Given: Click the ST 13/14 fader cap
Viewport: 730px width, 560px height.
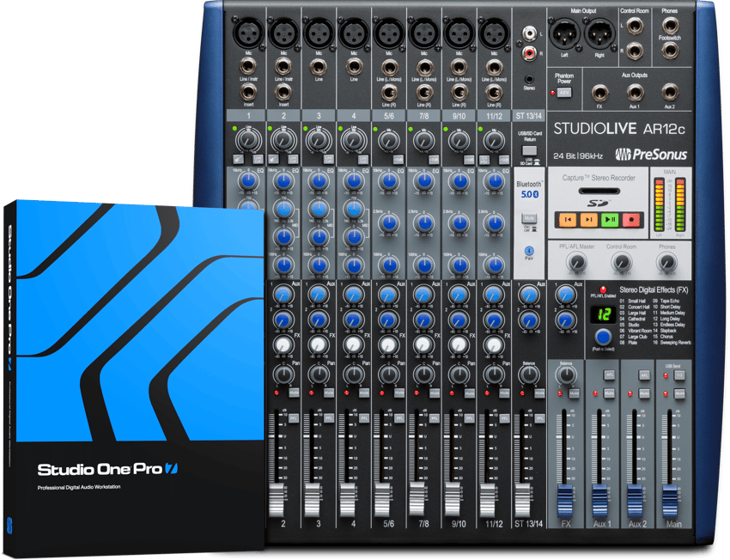Looking at the screenshot, I should pos(523,500).
